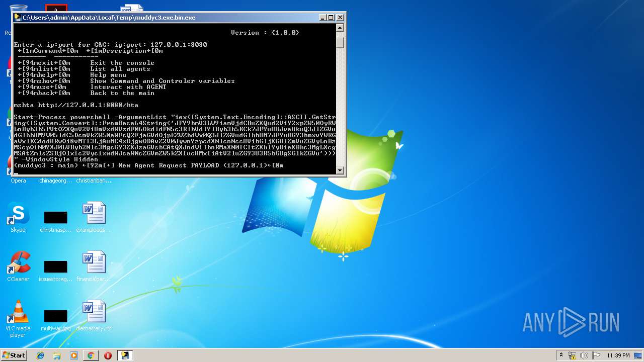Open the Action Center flag icon

(595, 355)
